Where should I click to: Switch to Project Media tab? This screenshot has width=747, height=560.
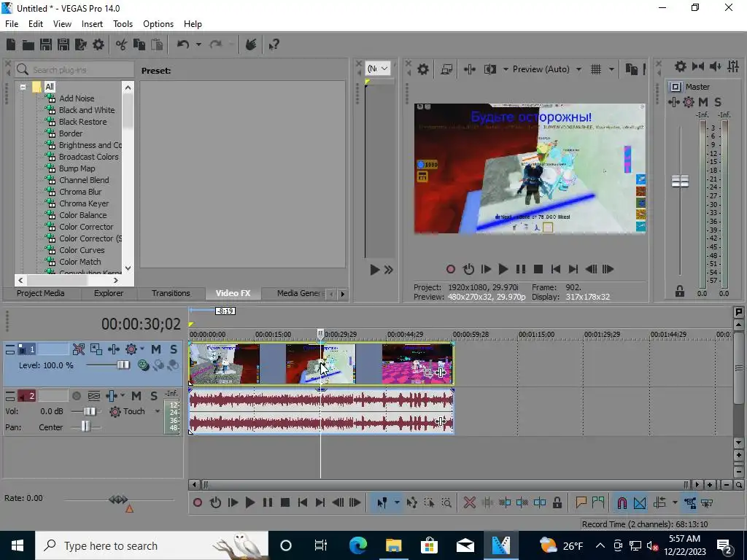coord(41,293)
